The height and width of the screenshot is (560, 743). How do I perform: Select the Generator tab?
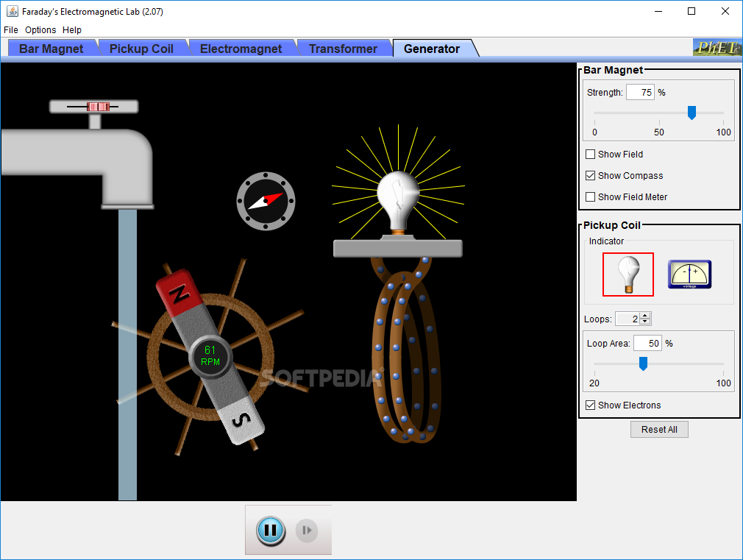click(x=432, y=49)
